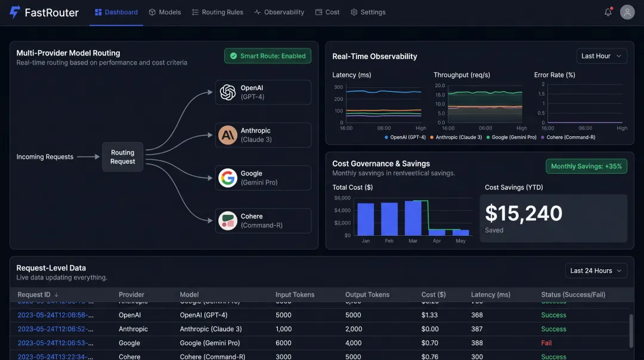Switch to the Observability tab
This screenshot has height=360, width=644.
coord(279,13)
